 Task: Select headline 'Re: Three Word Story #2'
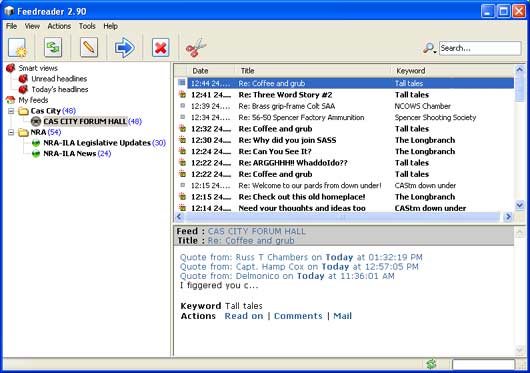(285, 95)
